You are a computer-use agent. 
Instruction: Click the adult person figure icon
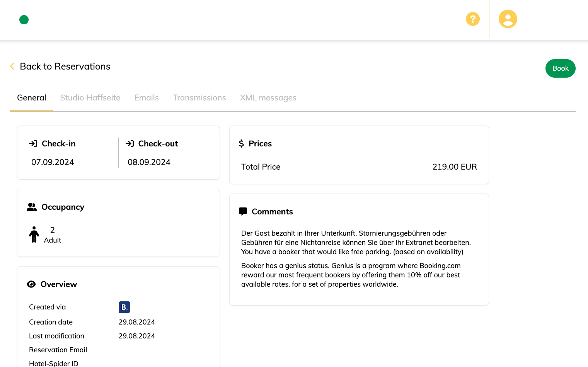pos(34,234)
